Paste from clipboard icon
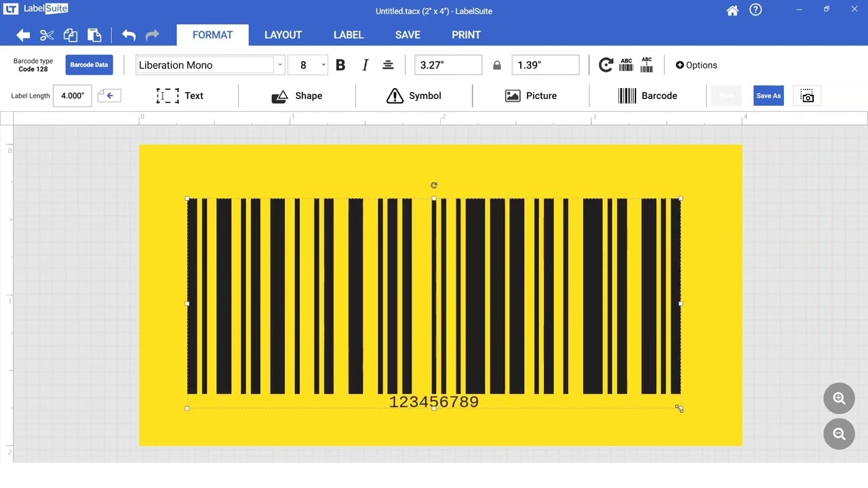 tap(94, 35)
